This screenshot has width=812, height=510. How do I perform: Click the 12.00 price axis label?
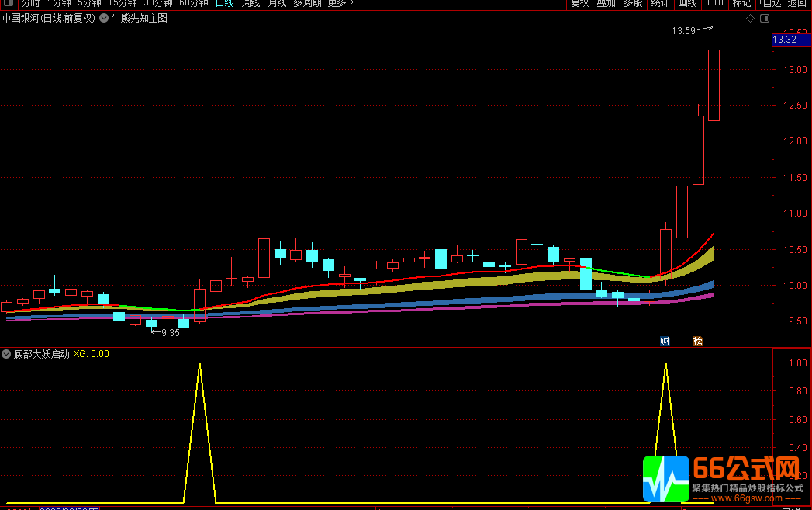coord(794,141)
